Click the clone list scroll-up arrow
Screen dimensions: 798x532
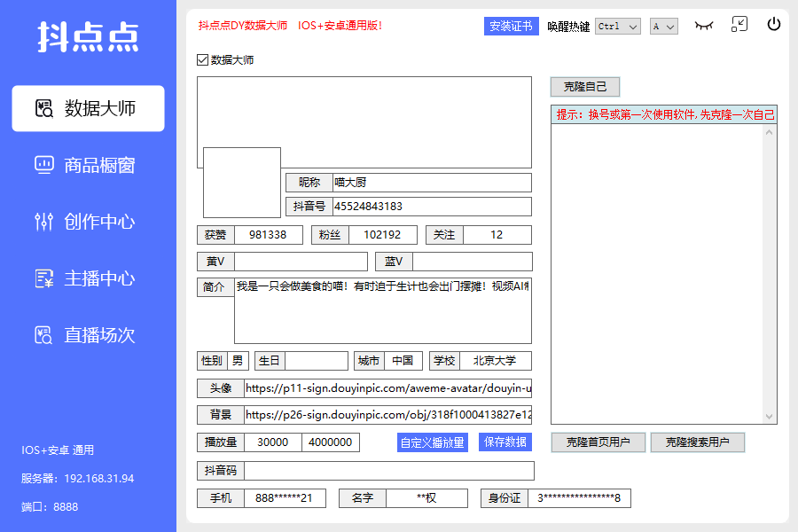[769, 132]
